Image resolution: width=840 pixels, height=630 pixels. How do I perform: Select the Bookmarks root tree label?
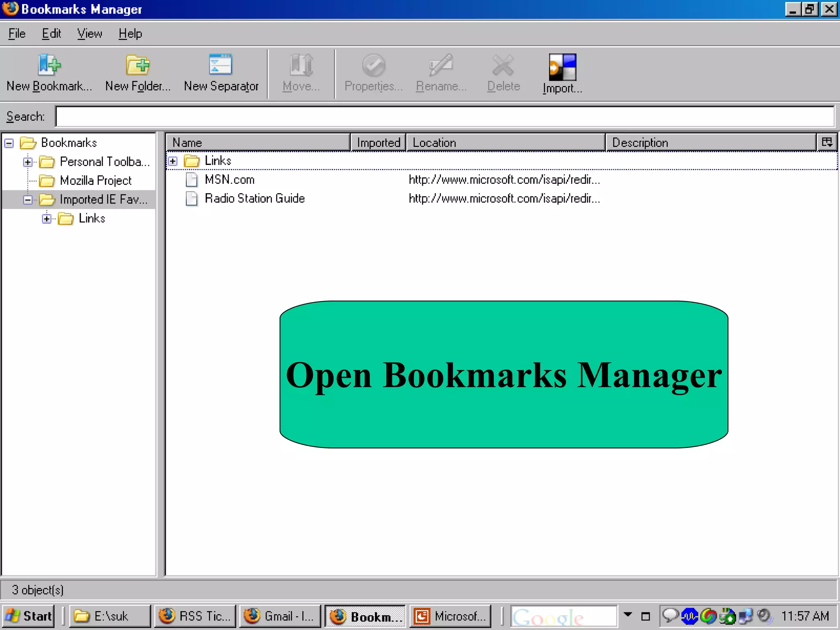tap(69, 143)
